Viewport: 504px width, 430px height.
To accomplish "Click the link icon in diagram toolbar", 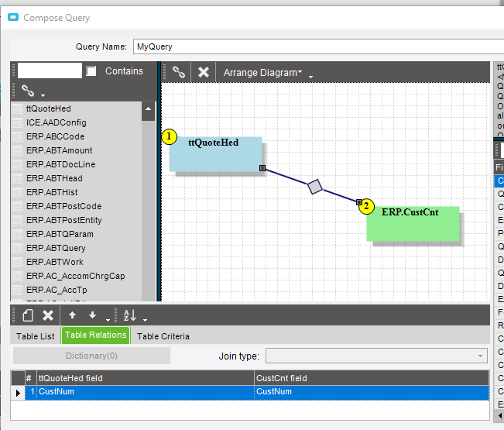I will pos(179,72).
